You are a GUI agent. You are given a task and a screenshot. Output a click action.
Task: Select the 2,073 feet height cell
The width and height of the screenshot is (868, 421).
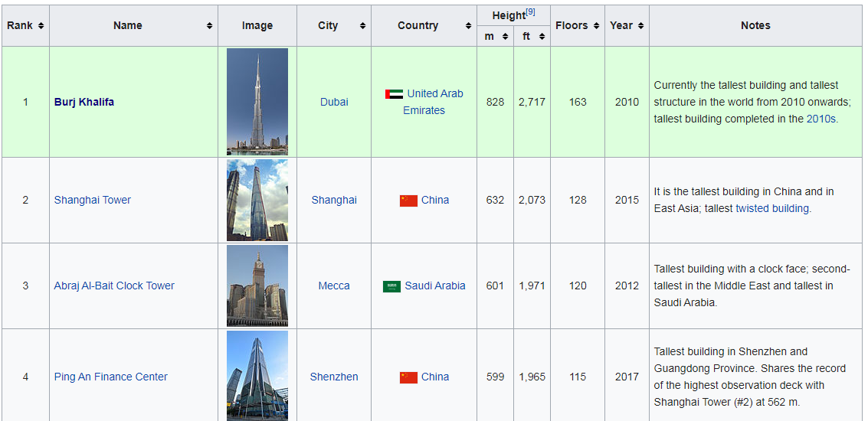(532, 201)
